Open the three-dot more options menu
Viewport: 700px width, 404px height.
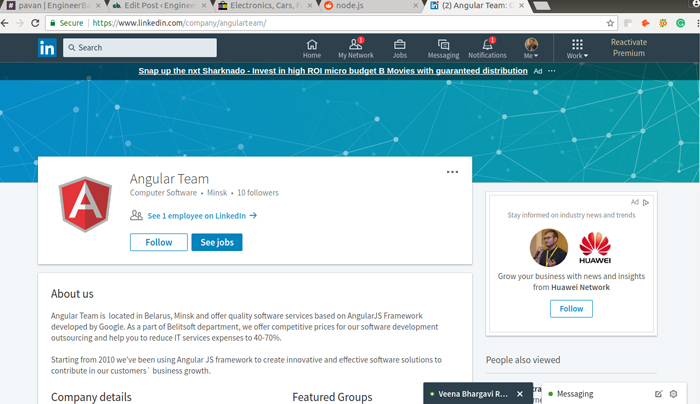(452, 172)
